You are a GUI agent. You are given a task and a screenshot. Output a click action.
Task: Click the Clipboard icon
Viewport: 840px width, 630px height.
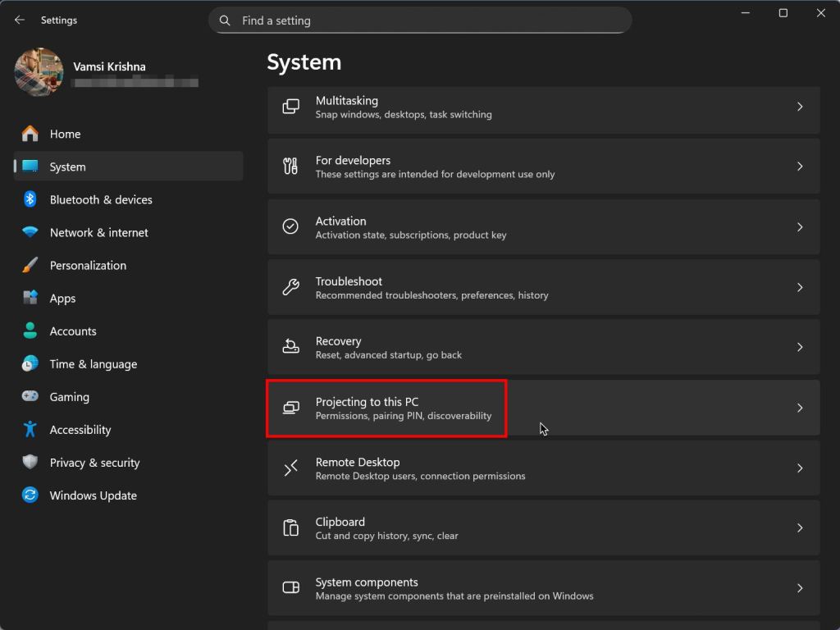point(291,527)
